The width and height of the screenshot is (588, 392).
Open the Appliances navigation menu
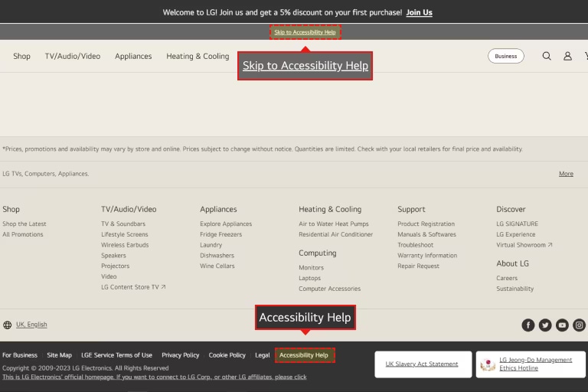(x=133, y=56)
